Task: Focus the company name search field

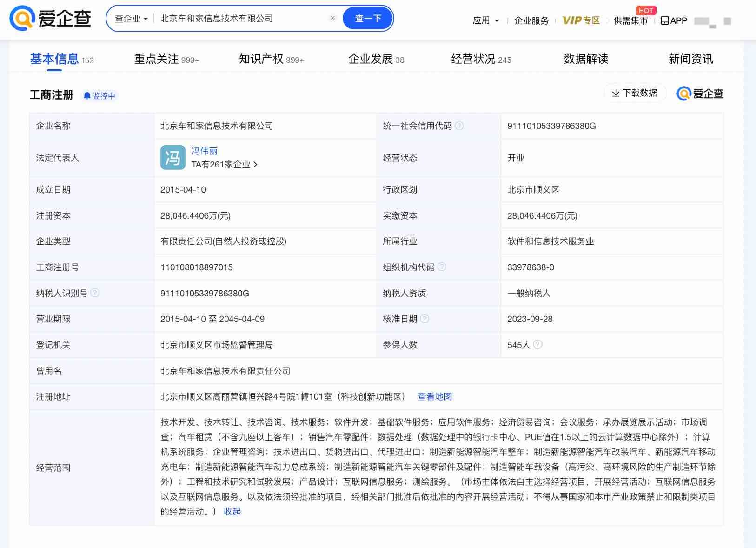Action: [x=242, y=19]
